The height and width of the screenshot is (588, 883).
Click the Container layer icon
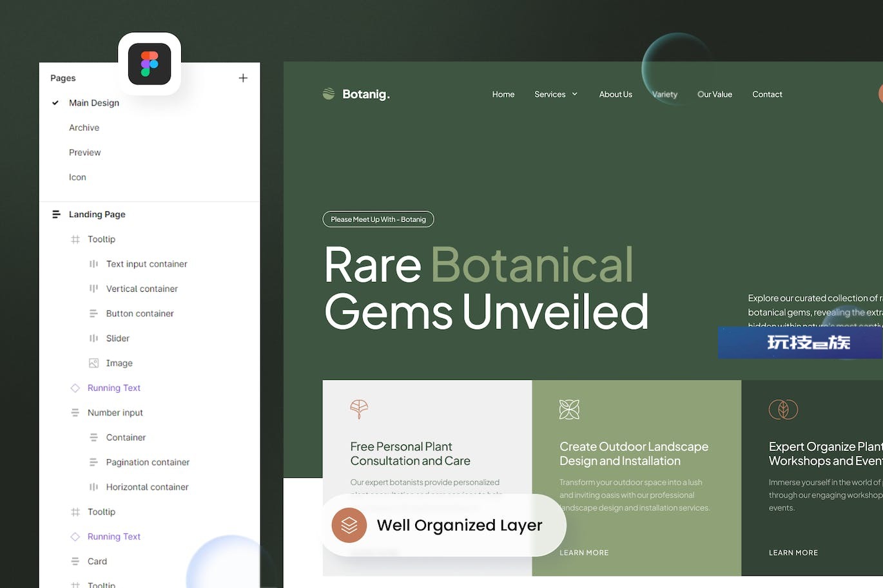click(93, 437)
